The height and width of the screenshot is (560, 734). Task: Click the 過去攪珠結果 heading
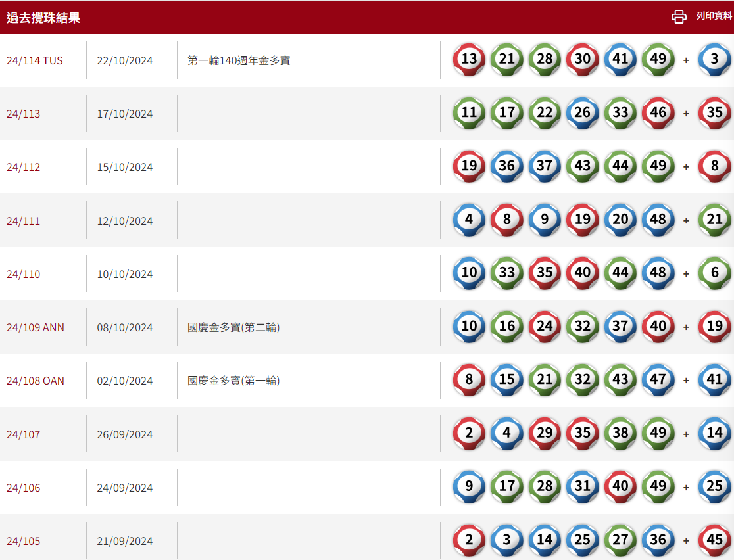coord(43,18)
